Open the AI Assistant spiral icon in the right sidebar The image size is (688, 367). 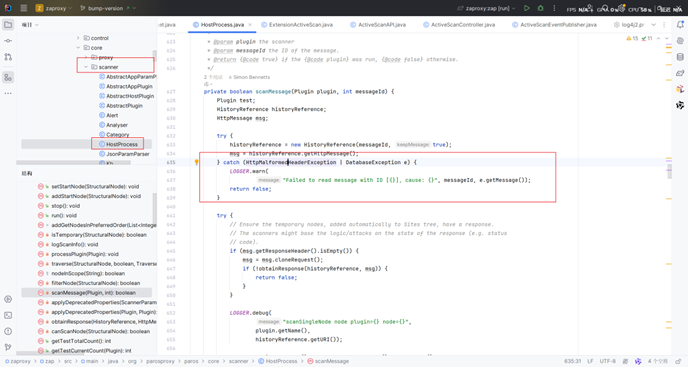pos(680,41)
